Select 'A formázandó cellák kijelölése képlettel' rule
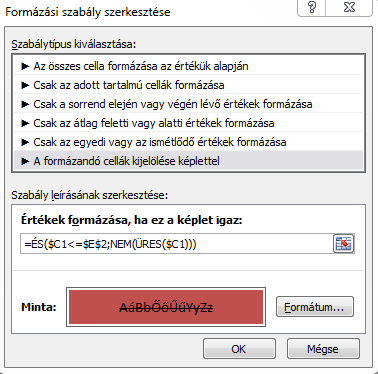The image size is (378, 374). [x=188, y=161]
